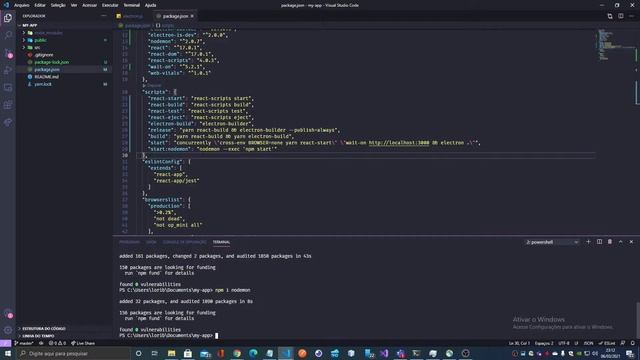Image resolution: width=640 pixels, height=360 pixels.
Task: Open the Live Share view in activity bar
Action: coord(8,122)
